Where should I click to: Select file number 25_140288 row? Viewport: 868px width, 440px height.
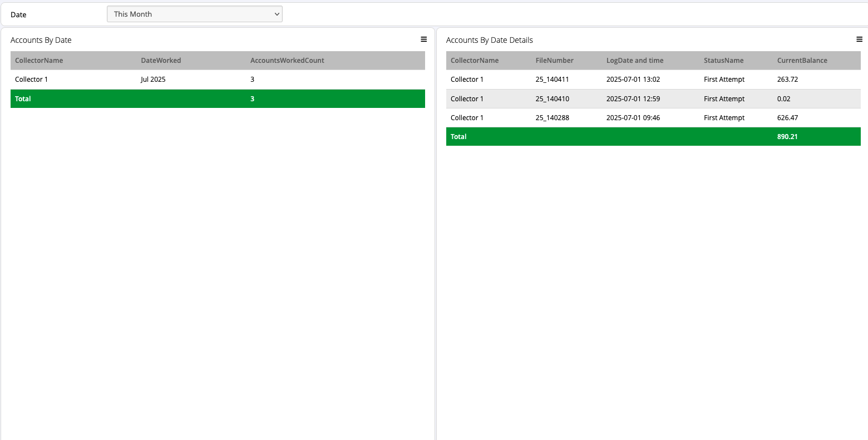pos(552,118)
